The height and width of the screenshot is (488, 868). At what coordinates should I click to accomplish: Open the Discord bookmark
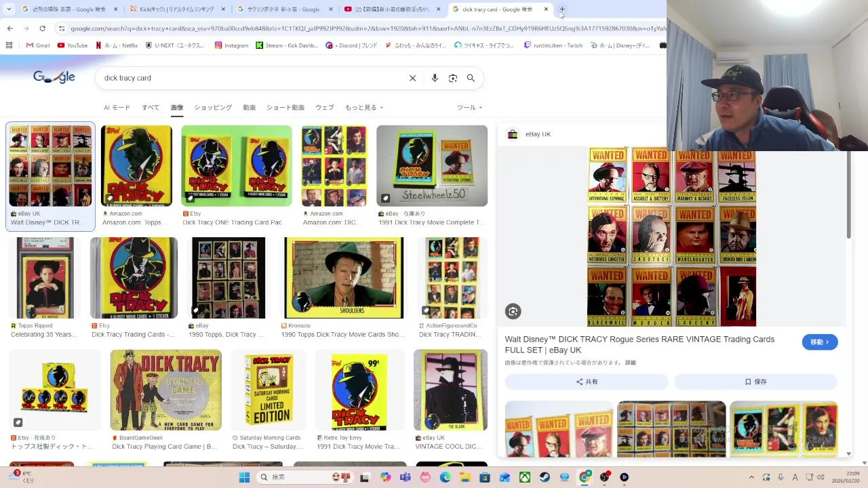coord(351,45)
